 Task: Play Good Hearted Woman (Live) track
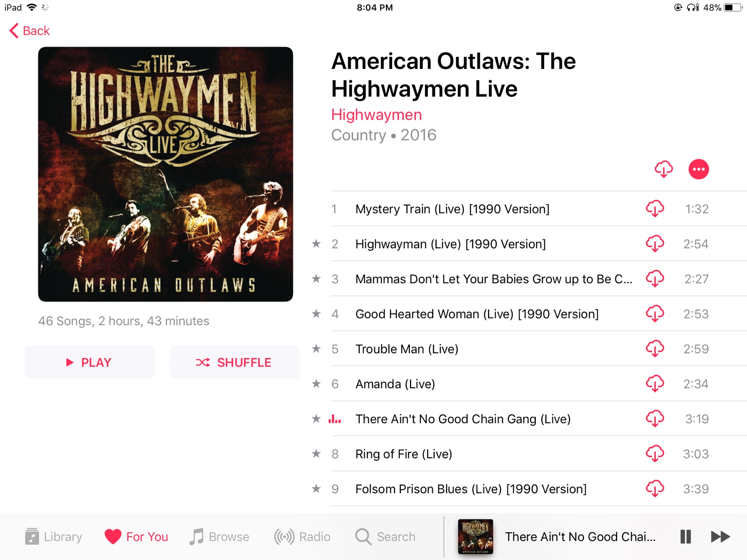click(477, 314)
